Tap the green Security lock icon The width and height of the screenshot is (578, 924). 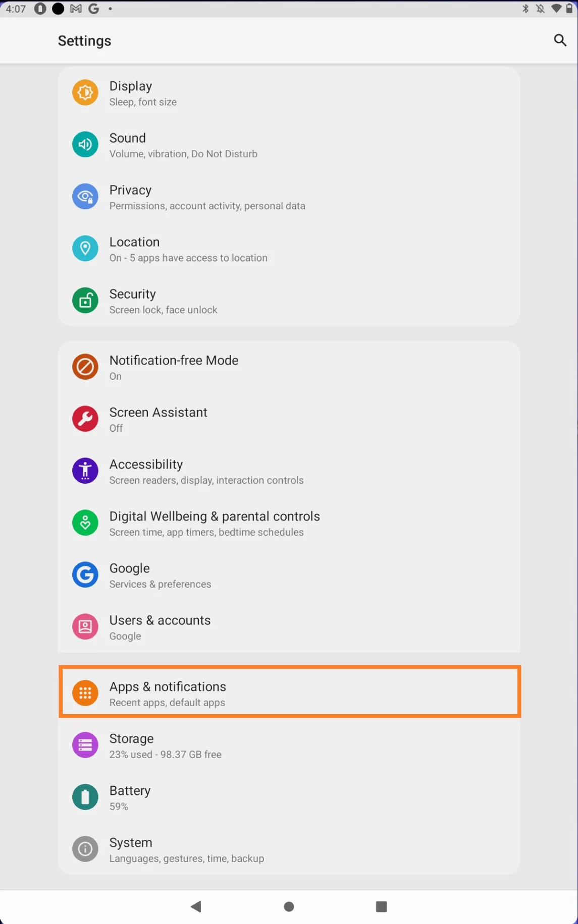85,301
